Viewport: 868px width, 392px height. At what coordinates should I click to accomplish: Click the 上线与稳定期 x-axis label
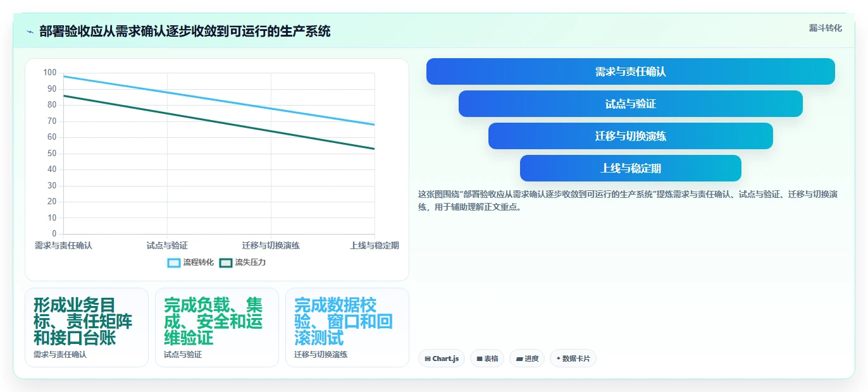pyautogui.click(x=375, y=245)
